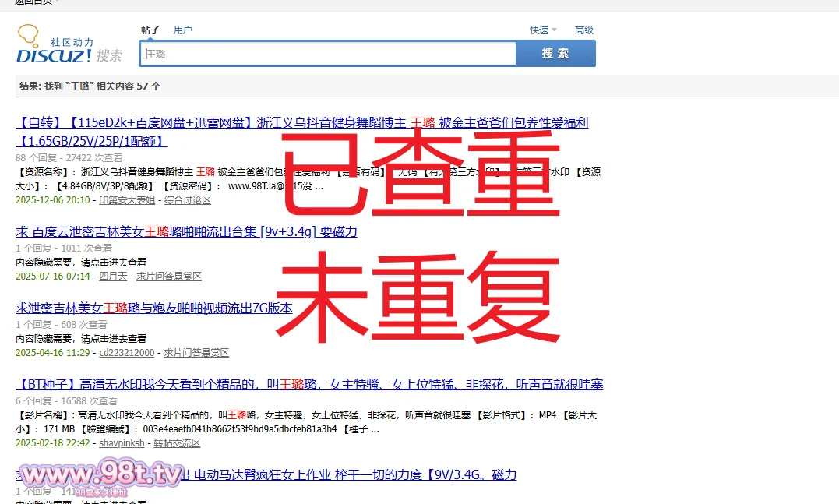
Task: Focus the search keyword input box
Action: [327, 54]
